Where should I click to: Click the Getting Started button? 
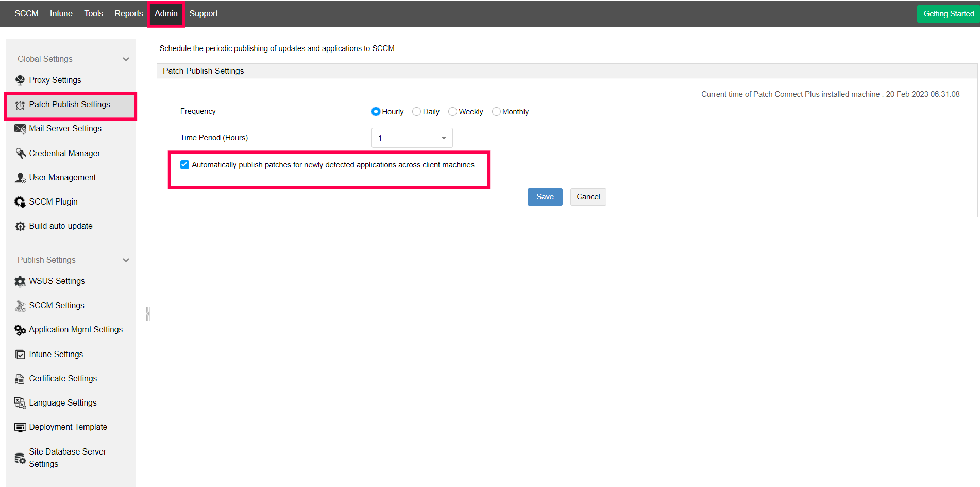click(x=948, y=13)
